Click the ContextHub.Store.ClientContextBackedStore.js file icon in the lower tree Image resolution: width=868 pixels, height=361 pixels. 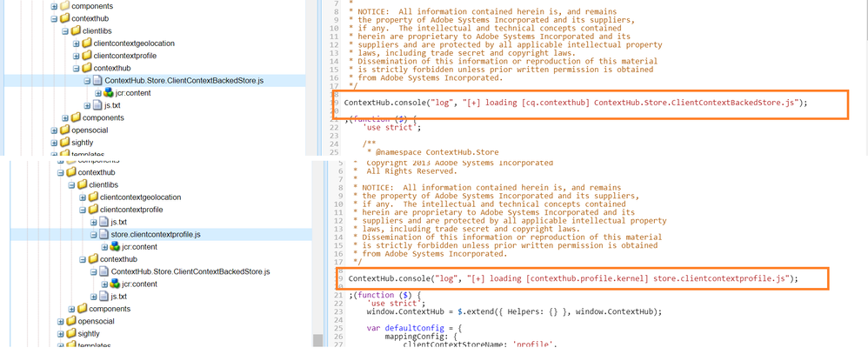point(103,272)
